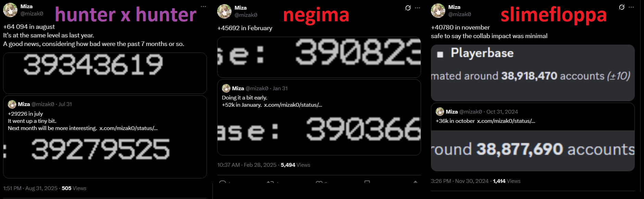This screenshot has width=644, height=199.
Task: Click the Grok icon on the February tweet
Action: [x=408, y=8]
